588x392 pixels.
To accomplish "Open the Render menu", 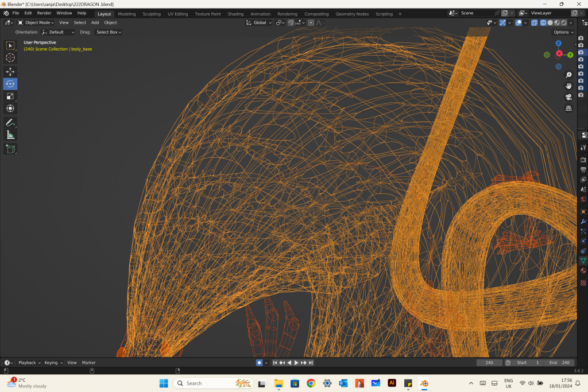I will tap(44, 13).
